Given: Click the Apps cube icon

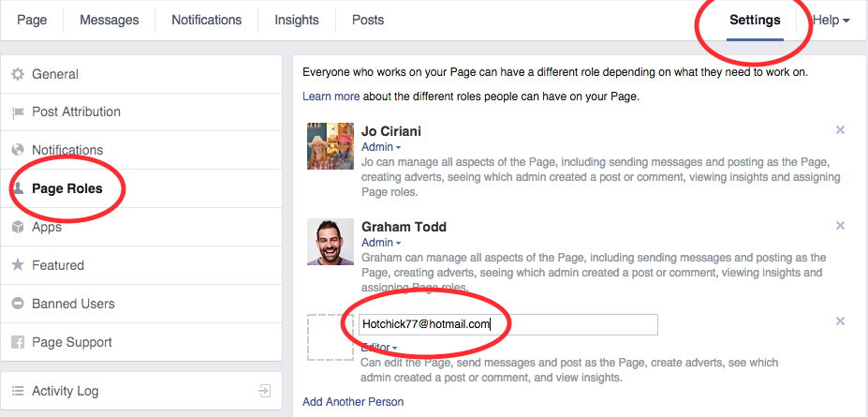Looking at the screenshot, I should coord(19,227).
